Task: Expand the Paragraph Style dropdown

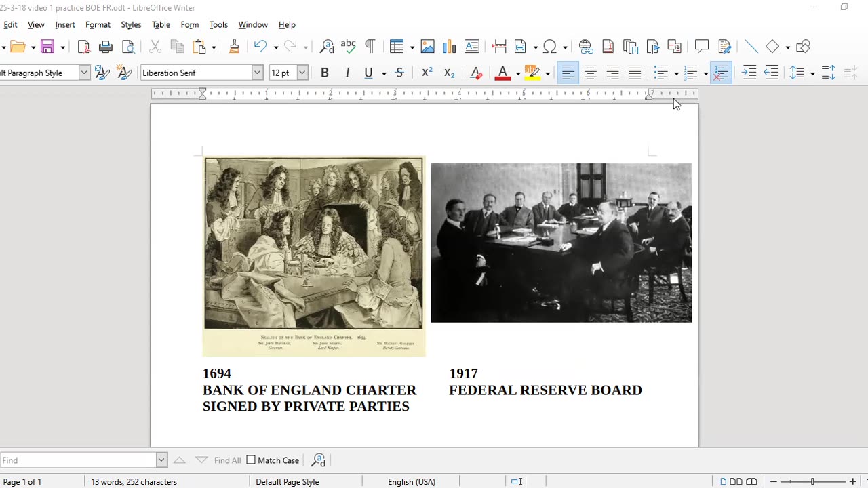Action: pos(84,73)
